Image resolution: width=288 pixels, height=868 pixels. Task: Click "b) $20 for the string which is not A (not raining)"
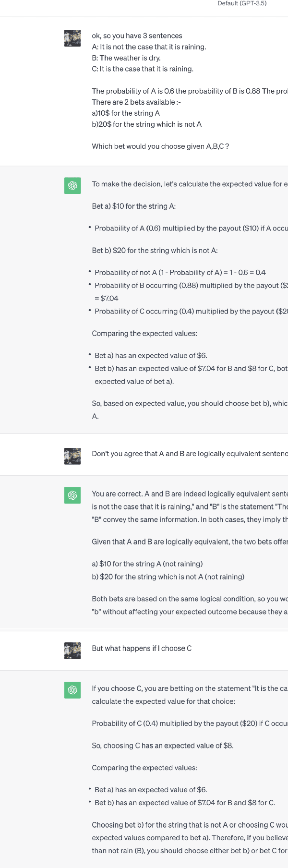(168, 577)
